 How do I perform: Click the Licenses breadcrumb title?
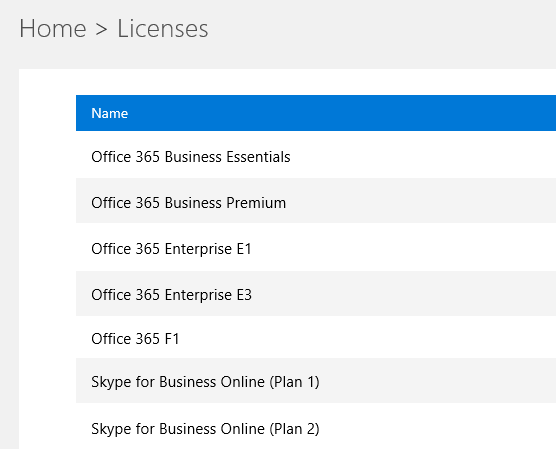click(163, 28)
